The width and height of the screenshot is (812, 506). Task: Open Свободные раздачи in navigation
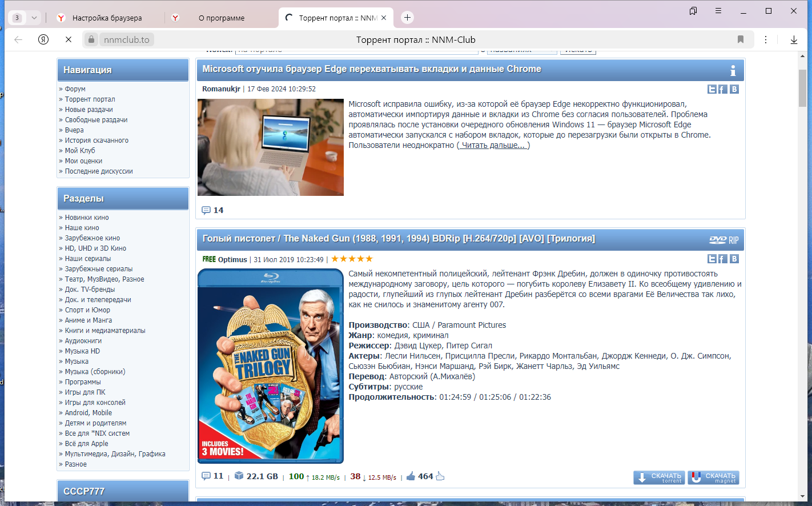pyautogui.click(x=96, y=120)
